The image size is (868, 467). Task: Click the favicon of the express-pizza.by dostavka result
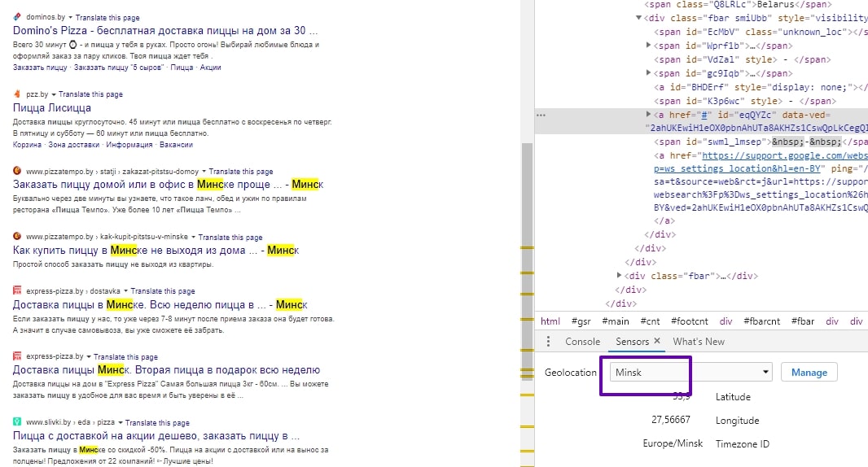coord(17,290)
